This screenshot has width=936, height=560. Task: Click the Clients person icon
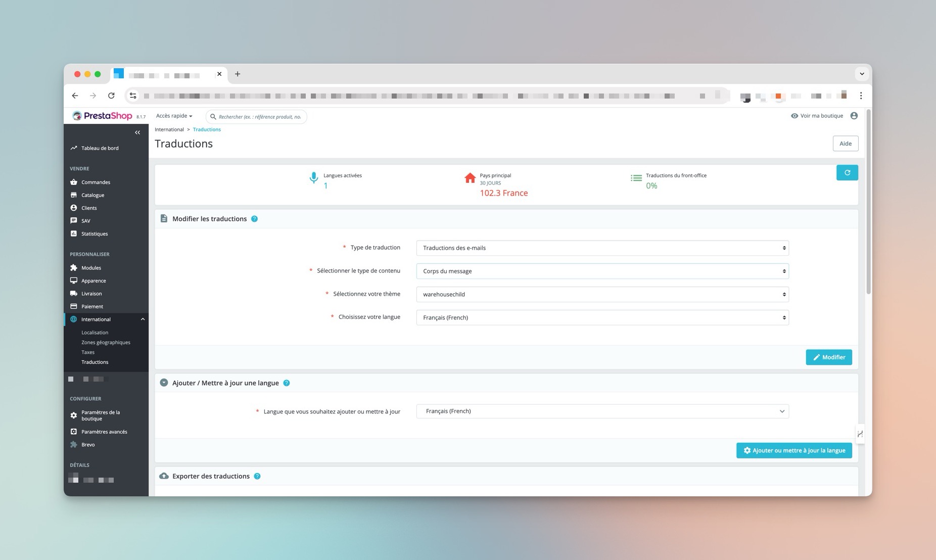[74, 208]
